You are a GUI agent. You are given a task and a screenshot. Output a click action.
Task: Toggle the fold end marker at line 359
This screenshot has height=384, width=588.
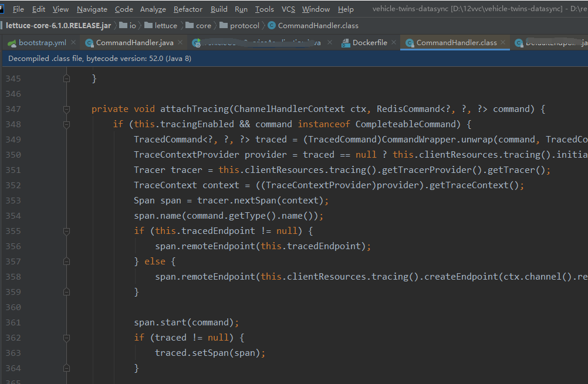click(x=66, y=292)
